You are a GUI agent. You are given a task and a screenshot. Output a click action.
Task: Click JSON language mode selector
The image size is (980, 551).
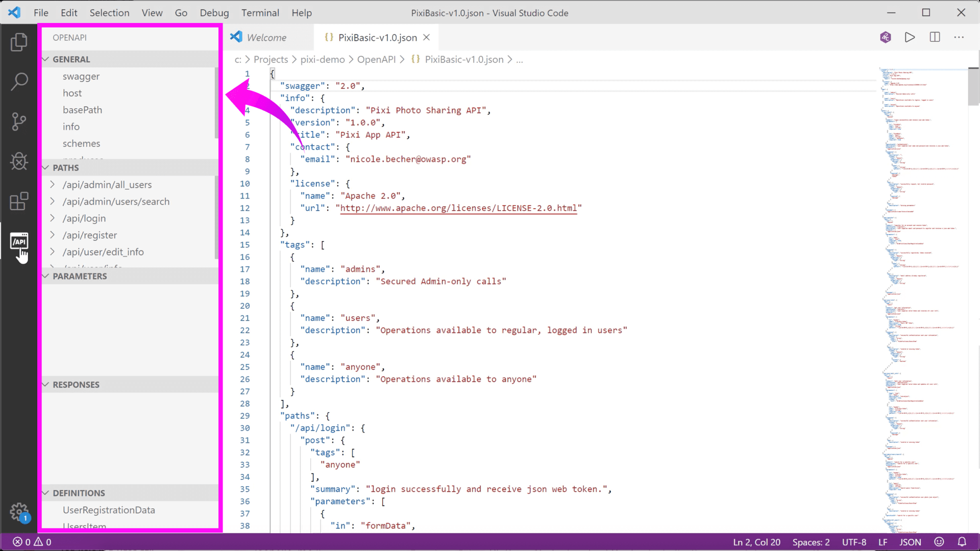pos(910,542)
